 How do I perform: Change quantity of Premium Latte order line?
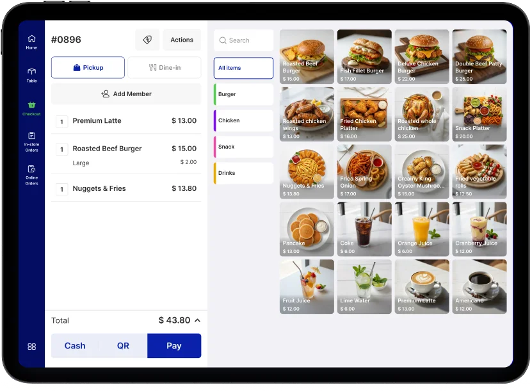point(61,122)
